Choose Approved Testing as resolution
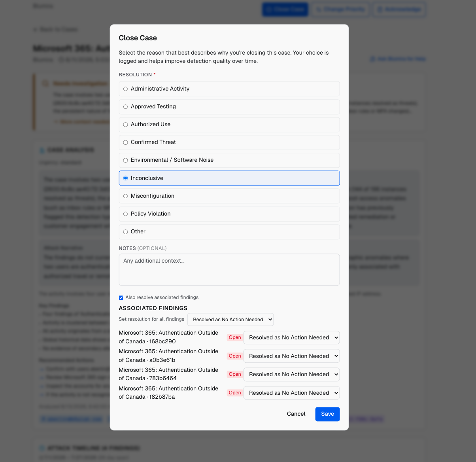This screenshot has height=462, width=476. [229, 107]
